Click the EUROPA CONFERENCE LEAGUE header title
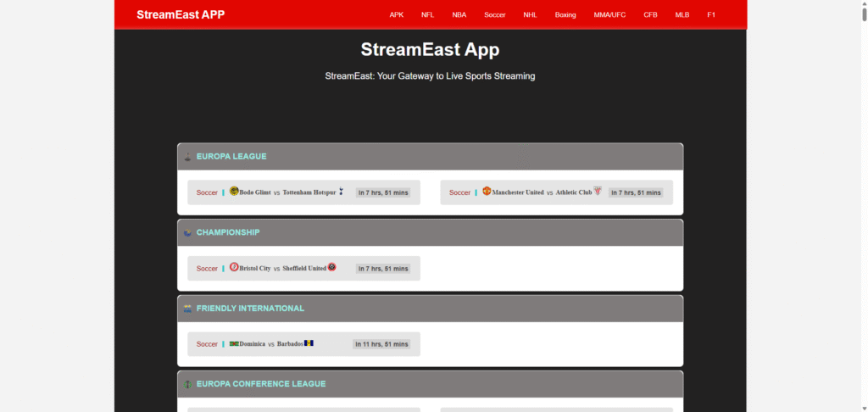 click(261, 384)
